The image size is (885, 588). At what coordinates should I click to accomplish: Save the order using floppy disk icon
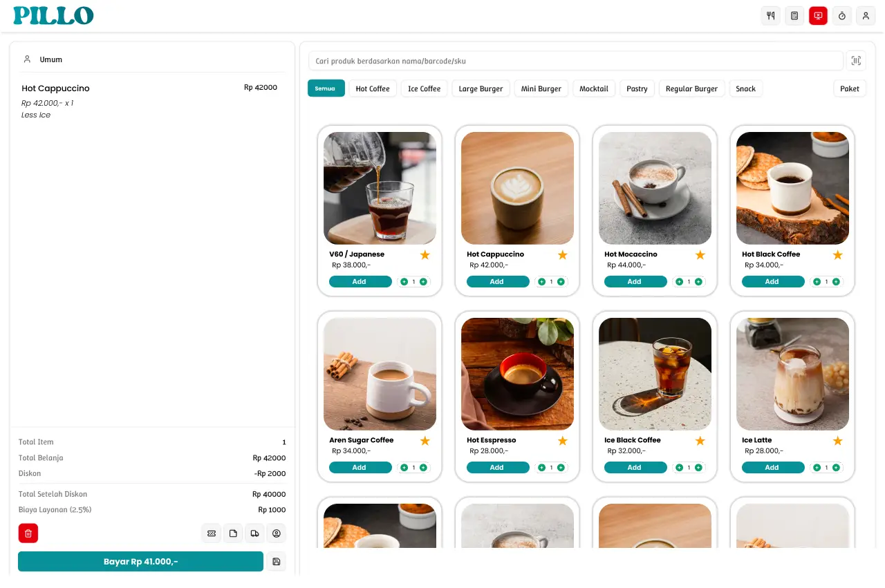[x=277, y=562]
